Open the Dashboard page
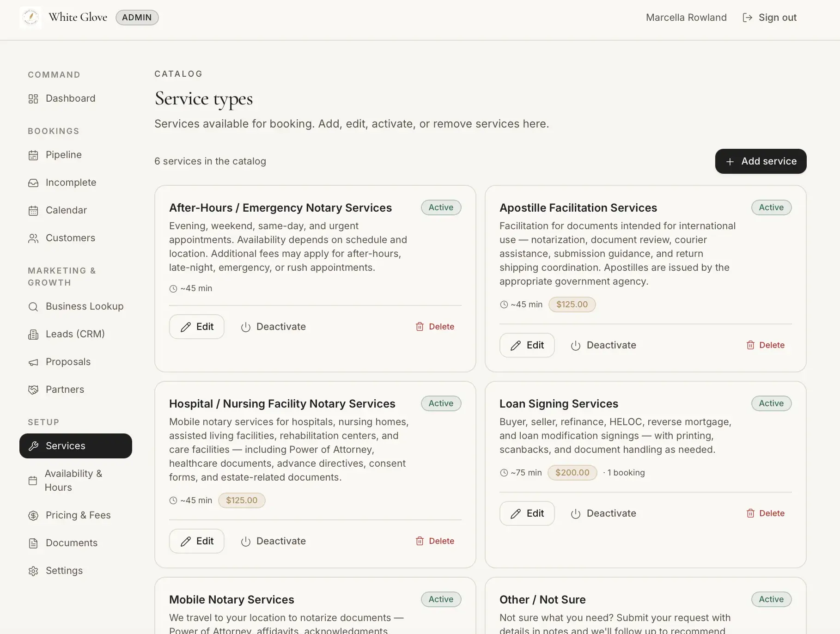840x634 pixels. click(76, 98)
